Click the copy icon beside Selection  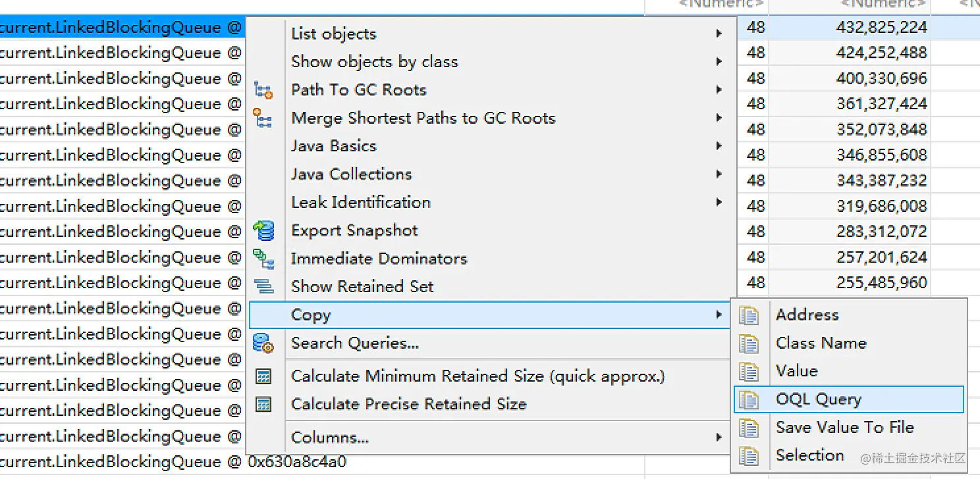[x=749, y=456]
